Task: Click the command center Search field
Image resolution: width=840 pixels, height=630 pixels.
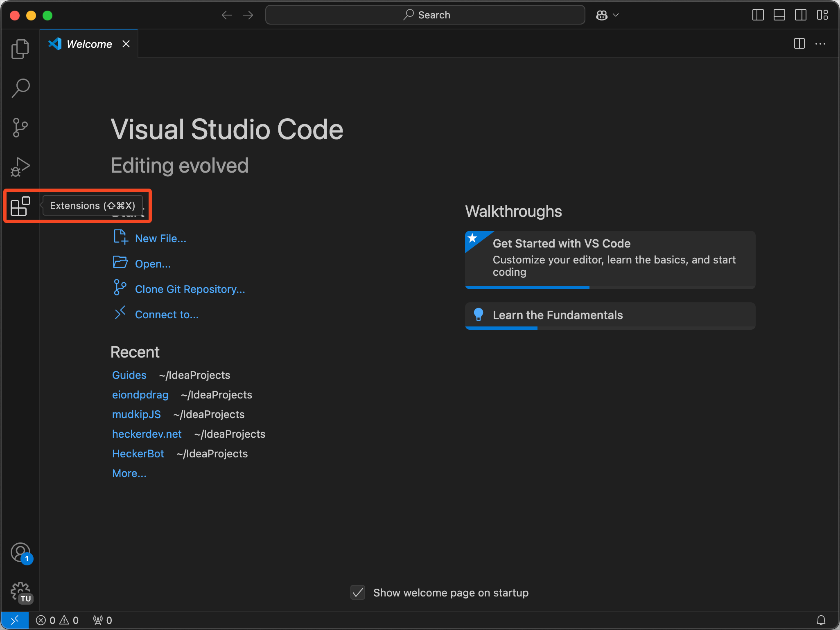Action: click(425, 15)
